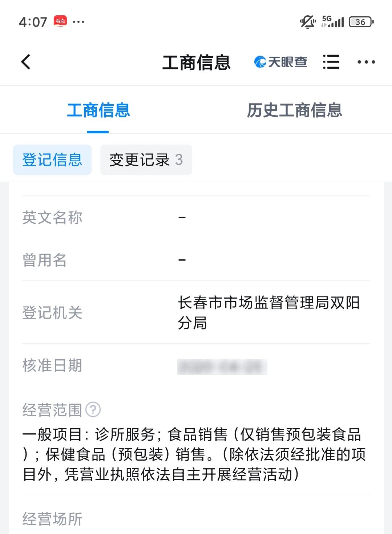
Task: Tap the blurred 核准日期 value
Action: pos(222,367)
